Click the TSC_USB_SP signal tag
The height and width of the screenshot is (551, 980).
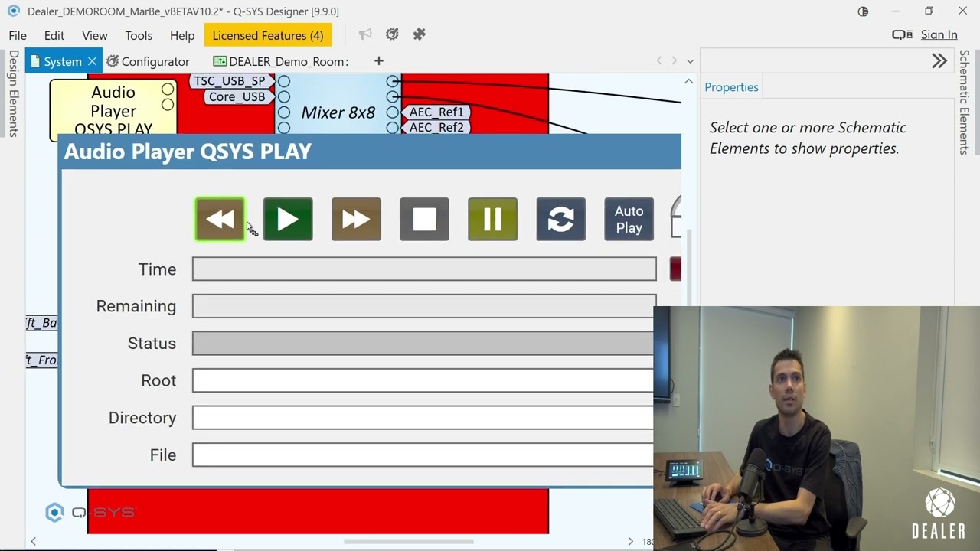click(x=230, y=80)
